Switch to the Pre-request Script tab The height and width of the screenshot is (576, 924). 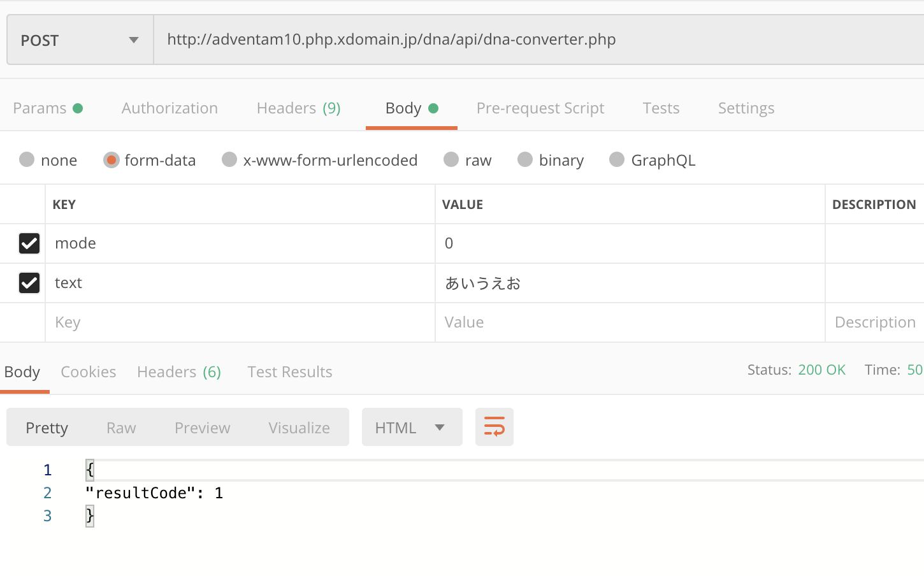pos(540,108)
